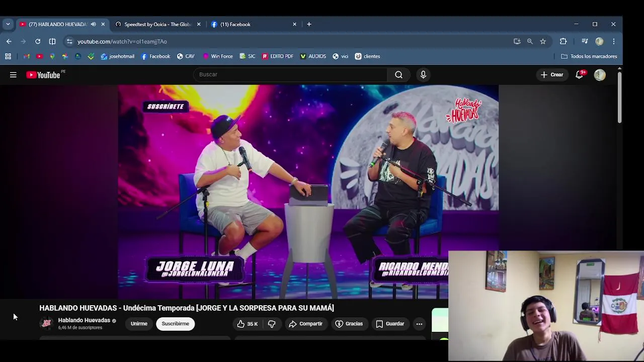Bookmark this page with the star
This screenshot has width=644, height=362.
[x=543, y=41]
